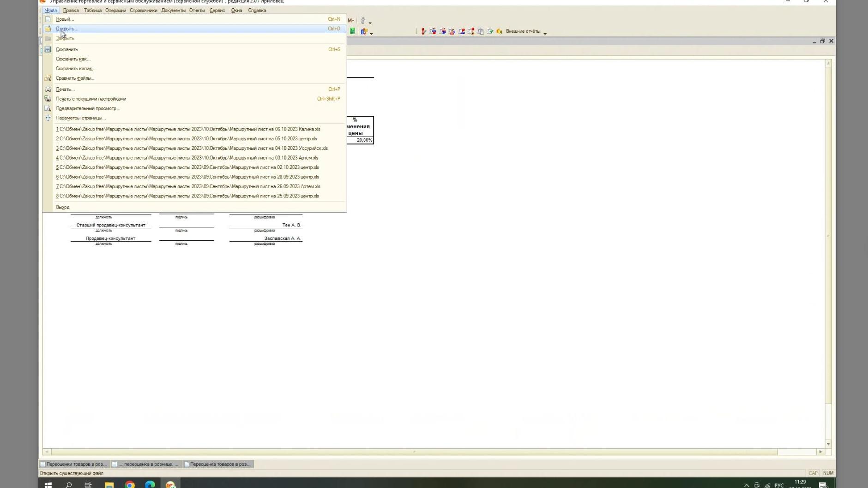Expand the wrench tool dropdown arrow

[x=370, y=22]
